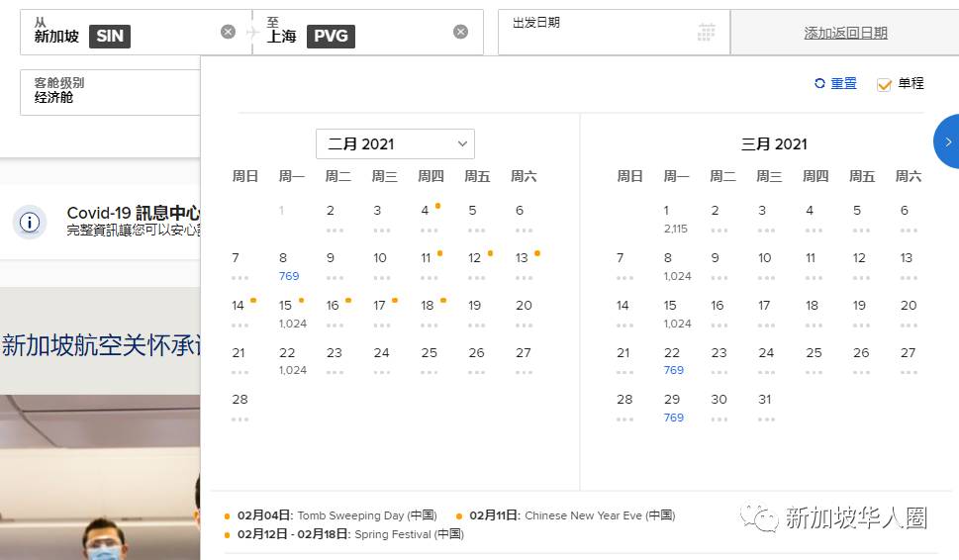The height and width of the screenshot is (560, 959).
Task: Select February 25 in the calendar
Action: click(x=429, y=360)
